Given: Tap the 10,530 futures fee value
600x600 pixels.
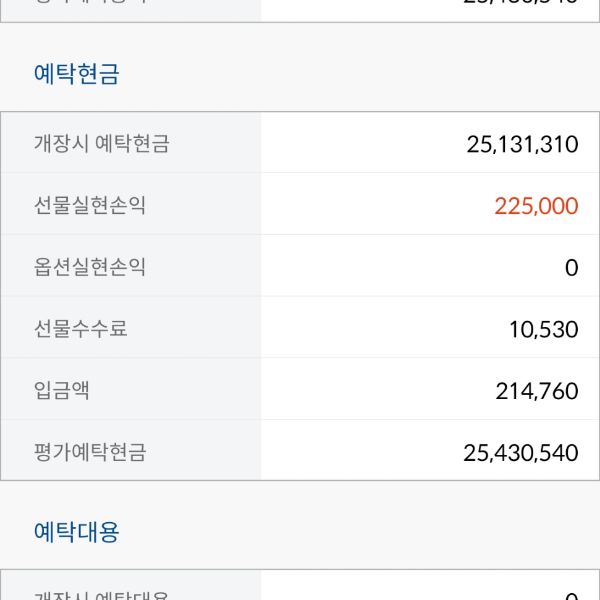Looking at the screenshot, I should click(x=543, y=329).
